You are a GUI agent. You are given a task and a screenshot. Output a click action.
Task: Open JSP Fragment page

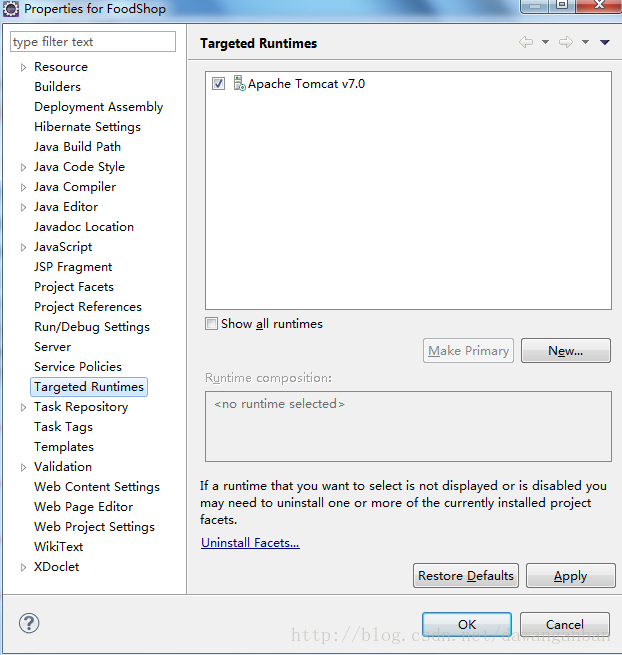pos(73,267)
